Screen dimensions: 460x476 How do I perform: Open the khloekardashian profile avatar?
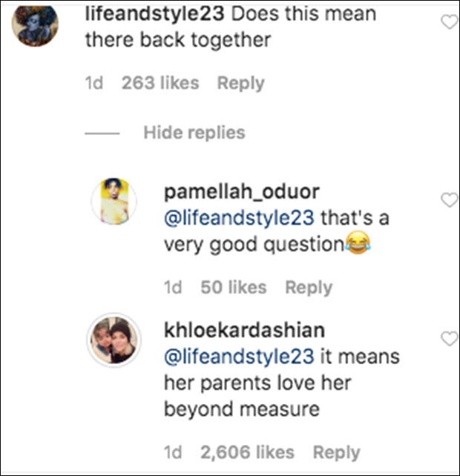point(114,339)
